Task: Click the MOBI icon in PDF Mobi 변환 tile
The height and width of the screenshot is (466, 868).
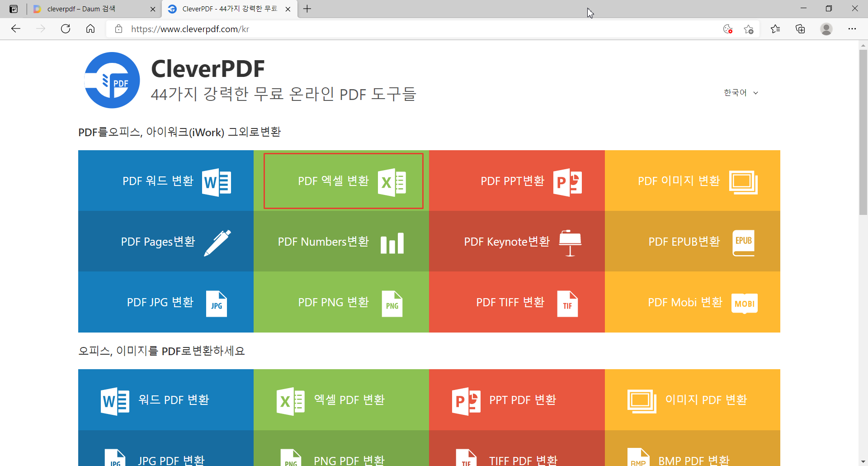Action: coord(744,304)
